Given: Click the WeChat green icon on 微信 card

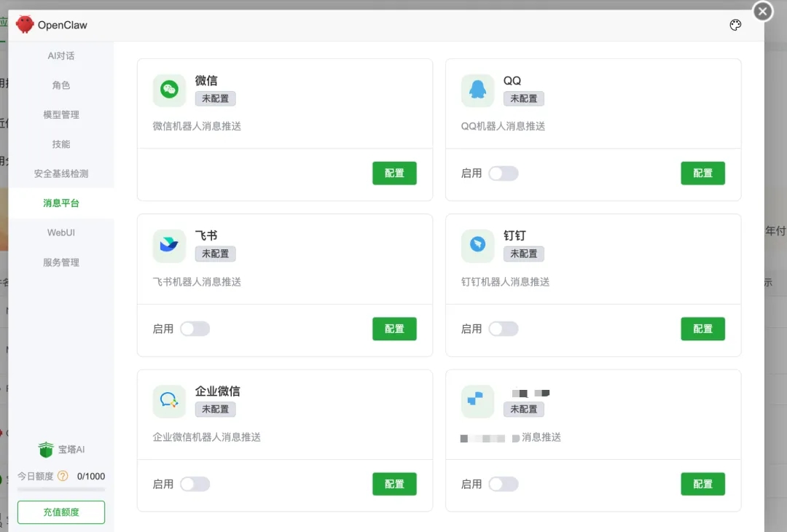Looking at the screenshot, I should (169, 89).
